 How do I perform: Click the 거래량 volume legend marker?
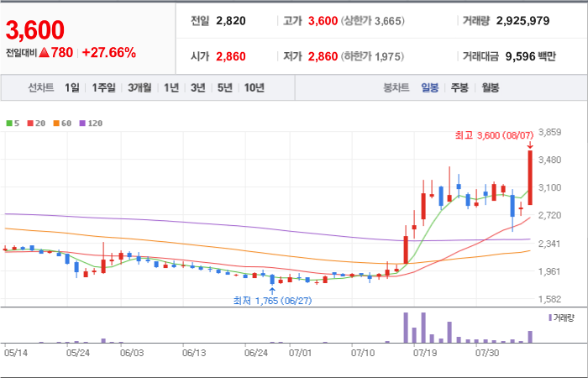pos(561,318)
